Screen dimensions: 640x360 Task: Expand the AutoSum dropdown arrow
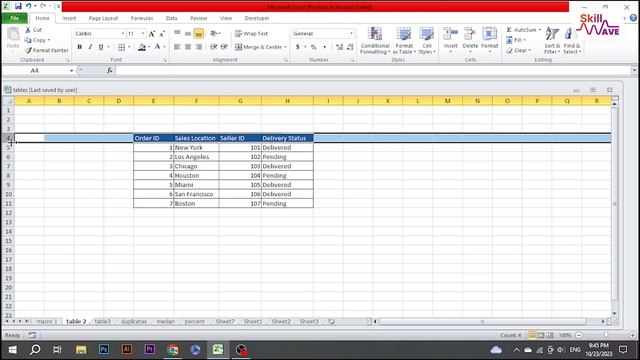pos(540,30)
